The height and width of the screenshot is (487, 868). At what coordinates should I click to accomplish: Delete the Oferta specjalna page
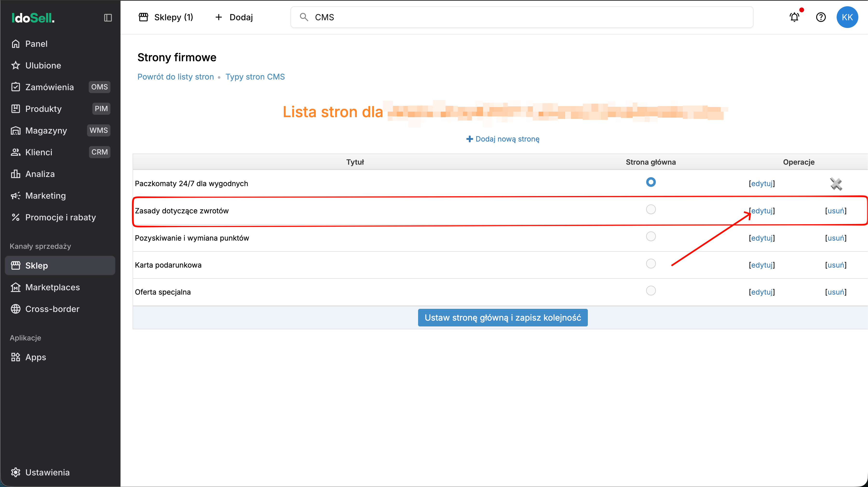coord(836,292)
